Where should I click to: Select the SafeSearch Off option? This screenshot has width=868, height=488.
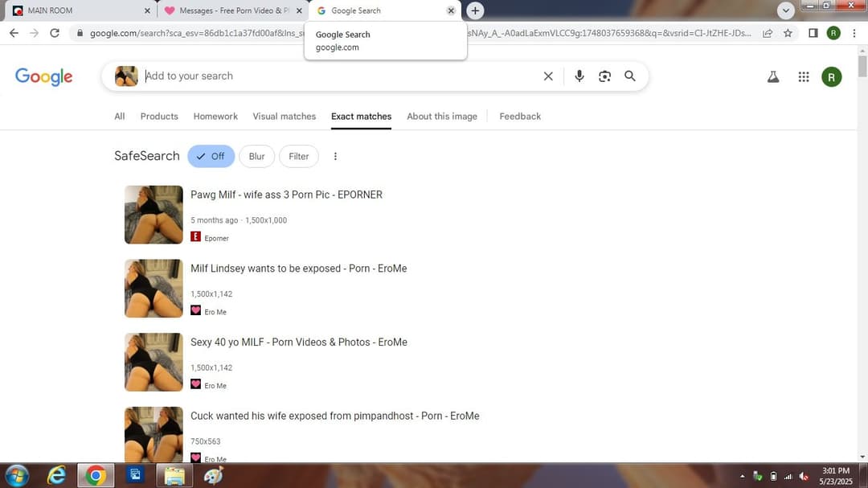pyautogui.click(x=211, y=156)
